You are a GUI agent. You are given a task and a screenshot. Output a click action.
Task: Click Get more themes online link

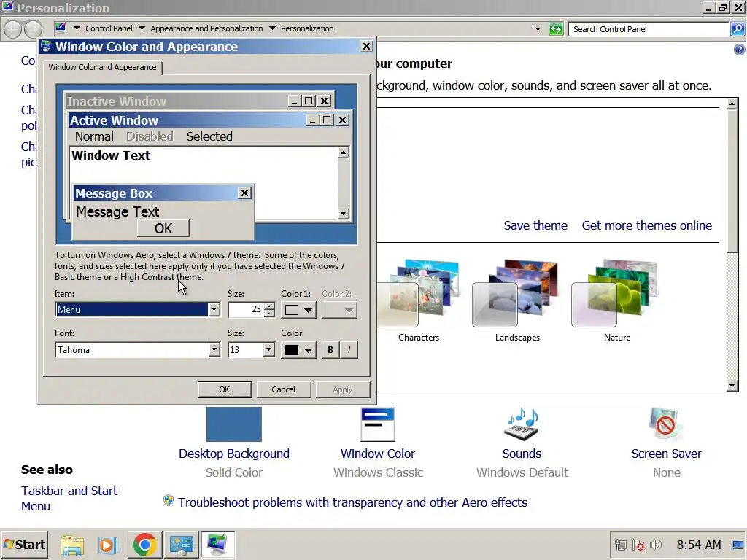(646, 225)
